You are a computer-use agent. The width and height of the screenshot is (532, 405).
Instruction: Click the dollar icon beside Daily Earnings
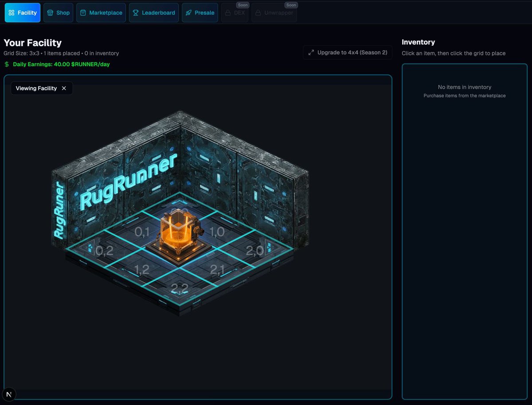coord(6,64)
